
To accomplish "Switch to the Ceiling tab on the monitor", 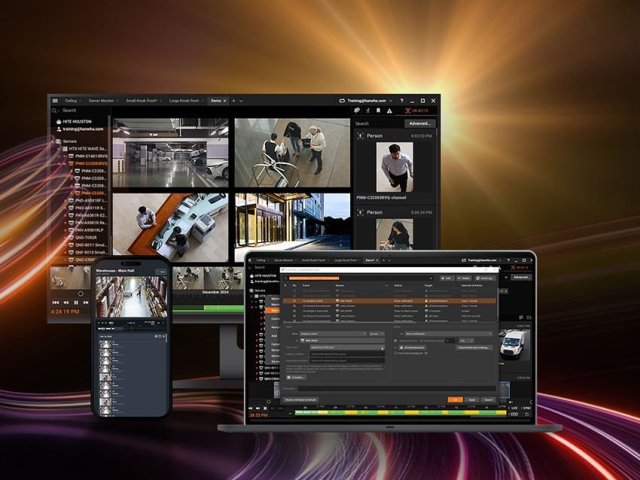I will (71, 100).
